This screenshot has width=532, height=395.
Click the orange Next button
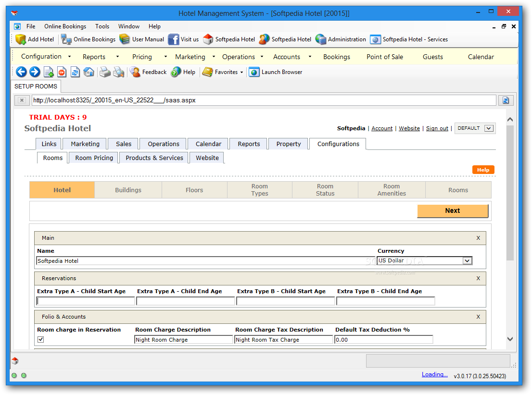point(453,210)
